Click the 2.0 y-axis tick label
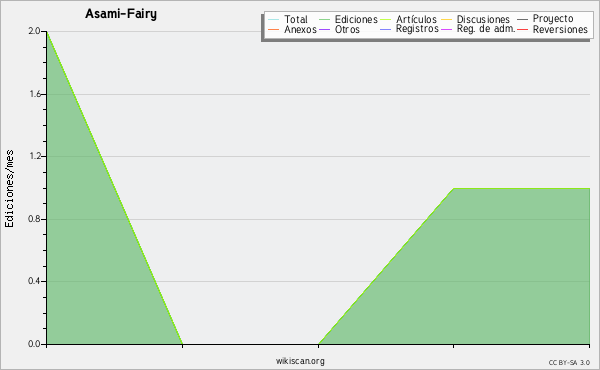600x370 pixels. 34,31
